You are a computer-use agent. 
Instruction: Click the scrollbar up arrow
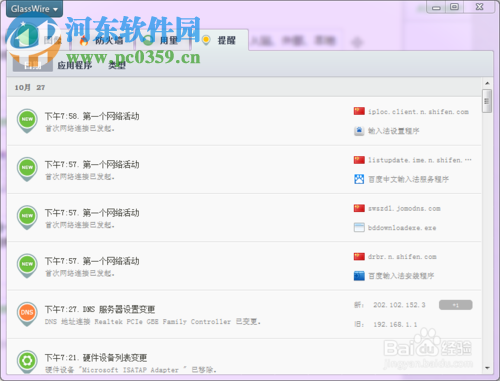[x=487, y=83]
